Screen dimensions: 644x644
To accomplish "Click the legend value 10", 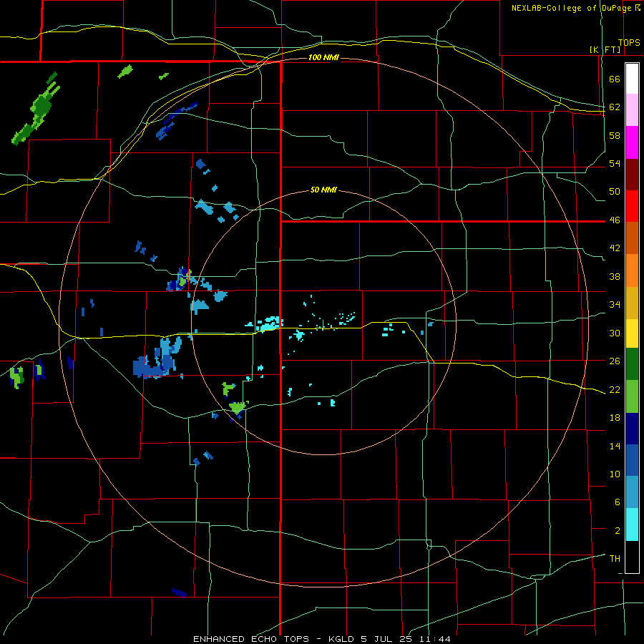I will click(x=615, y=474).
